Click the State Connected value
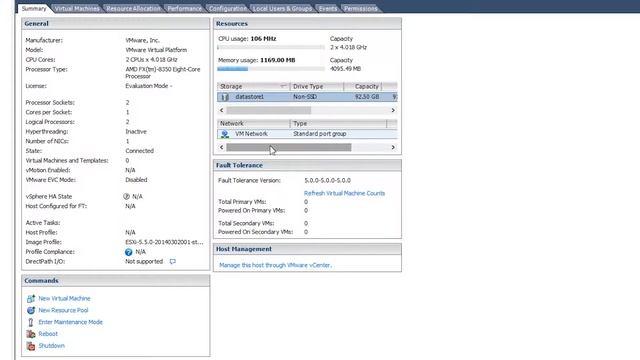The height and width of the screenshot is (360, 640). 140,151
